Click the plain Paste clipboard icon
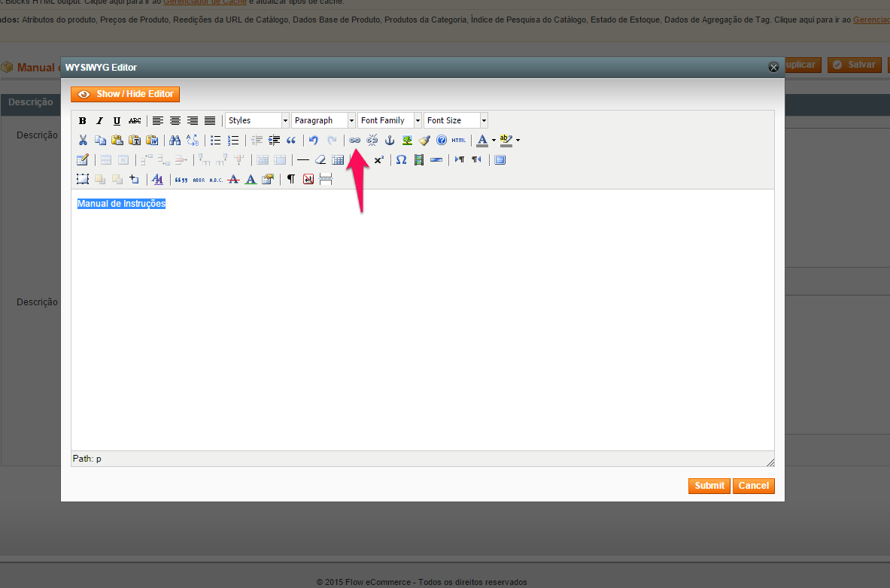890x588 pixels. click(x=117, y=140)
